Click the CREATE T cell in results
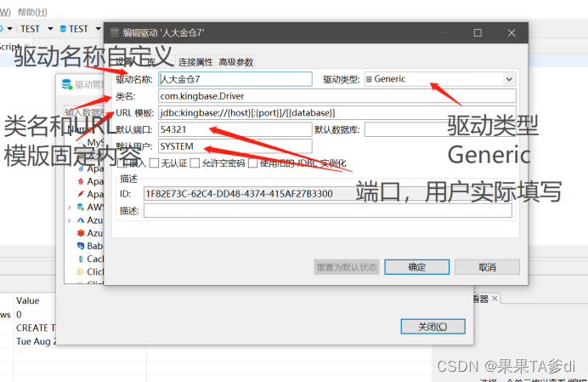 click(x=35, y=328)
